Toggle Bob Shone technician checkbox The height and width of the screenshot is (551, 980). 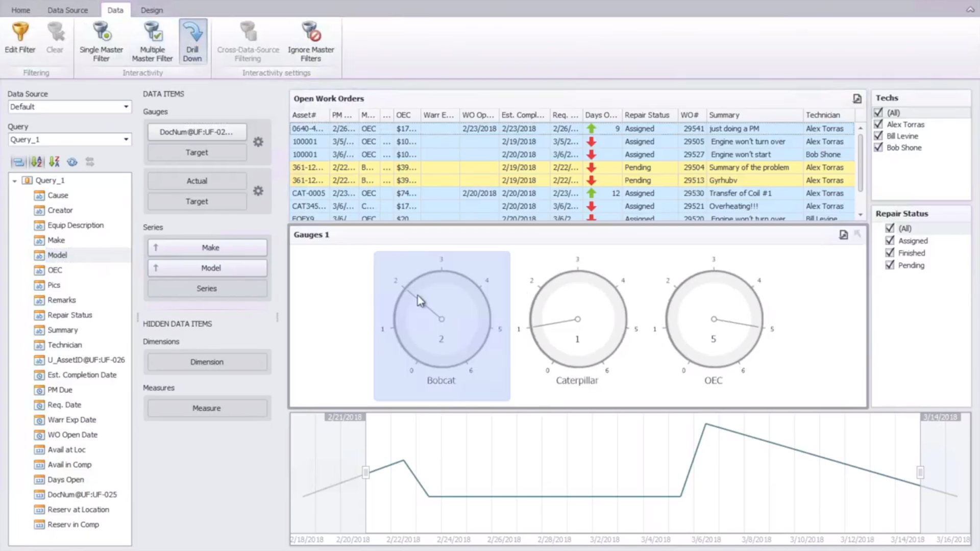click(x=878, y=147)
